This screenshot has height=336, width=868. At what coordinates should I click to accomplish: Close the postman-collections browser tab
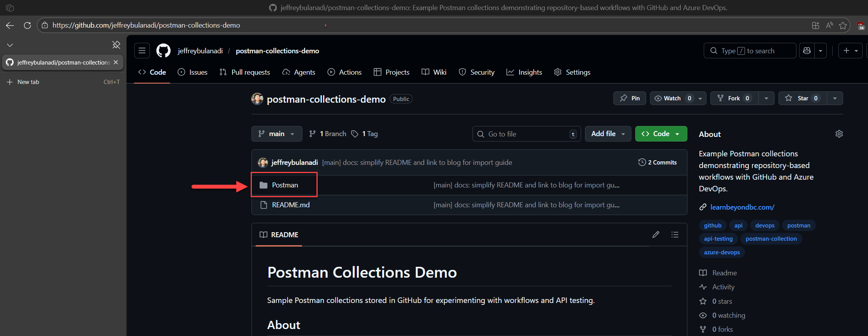click(x=116, y=62)
